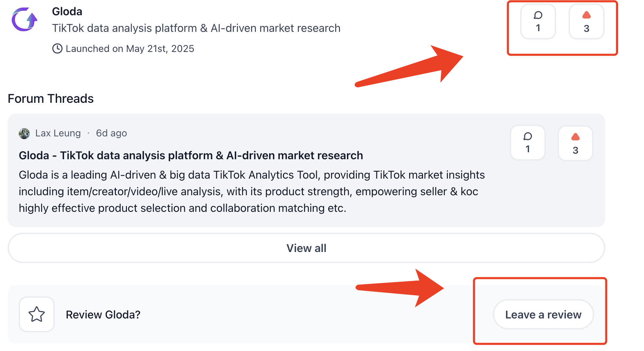Screen dimensions: 644x351
Task: Click the thread description paragraph
Action: pyautogui.click(x=252, y=191)
